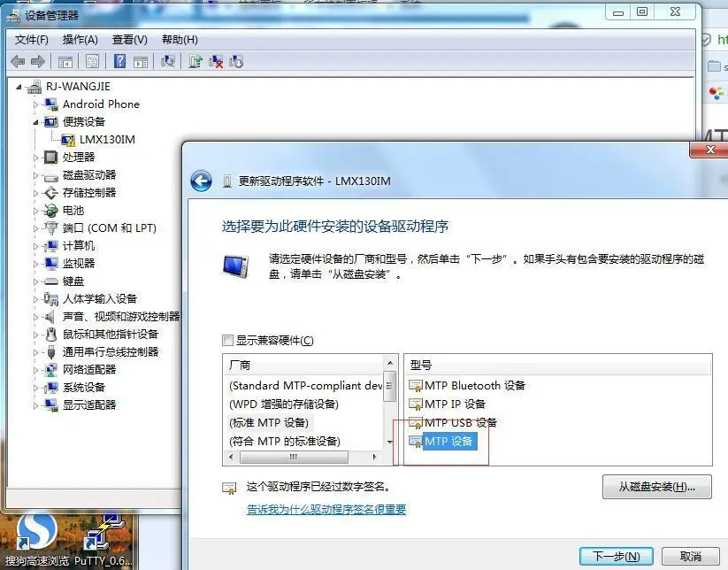This screenshot has width=728, height=570.
Task: Click the Back arrow in Device Manager toolbar
Action: (x=19, y=60)
